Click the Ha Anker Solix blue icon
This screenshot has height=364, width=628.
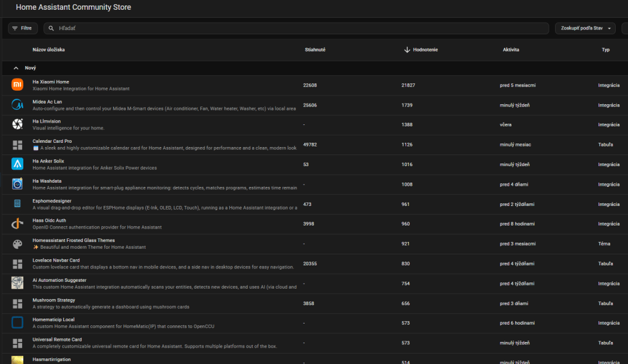tap(17, 164)
